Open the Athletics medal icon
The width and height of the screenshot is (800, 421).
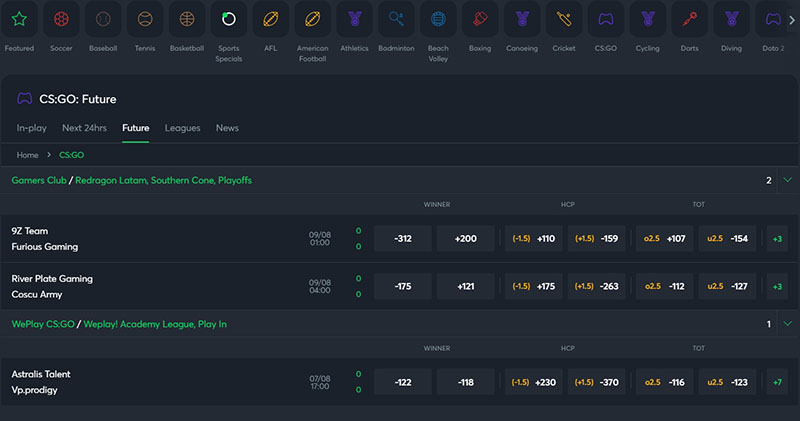[x=354, y=19]
